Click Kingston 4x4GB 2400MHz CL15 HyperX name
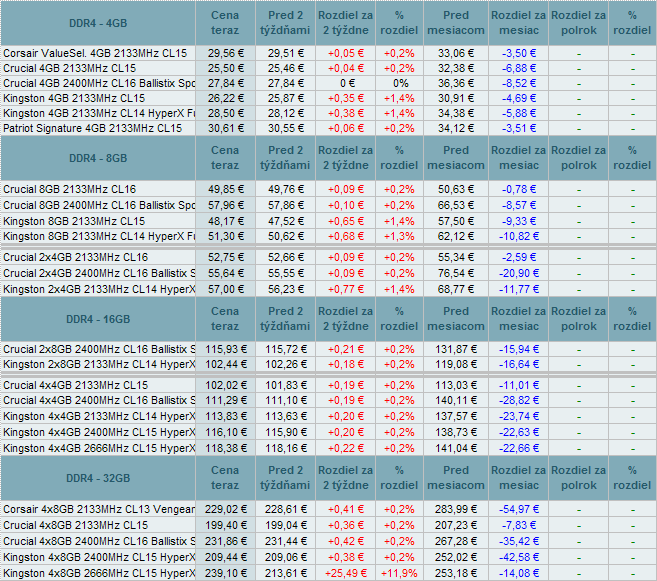 (99, 432)
